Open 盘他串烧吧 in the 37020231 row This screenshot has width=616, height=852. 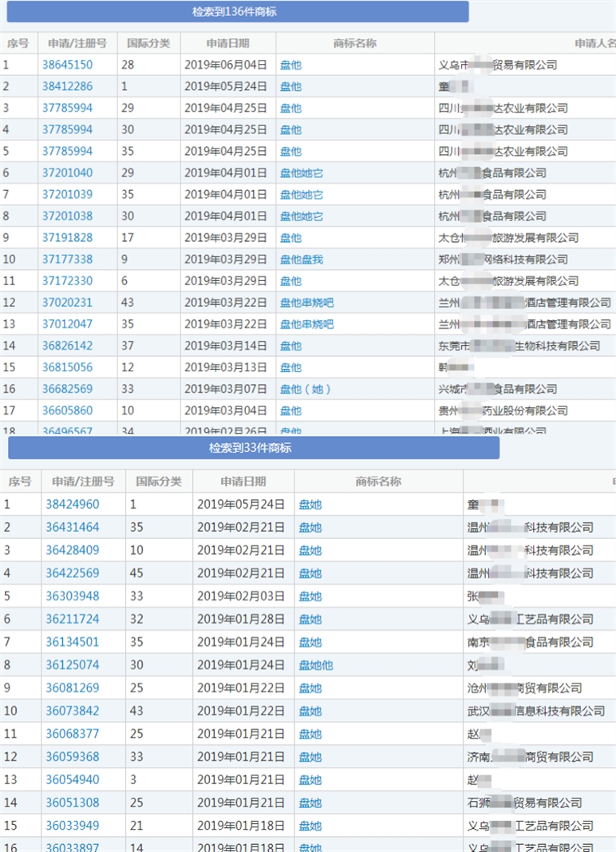click(x=307, y=303)
